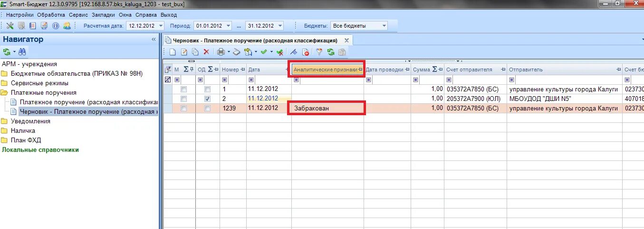Refresh the document list with green arrows
This screenshot has width=644, height=229.
[330, 52]
